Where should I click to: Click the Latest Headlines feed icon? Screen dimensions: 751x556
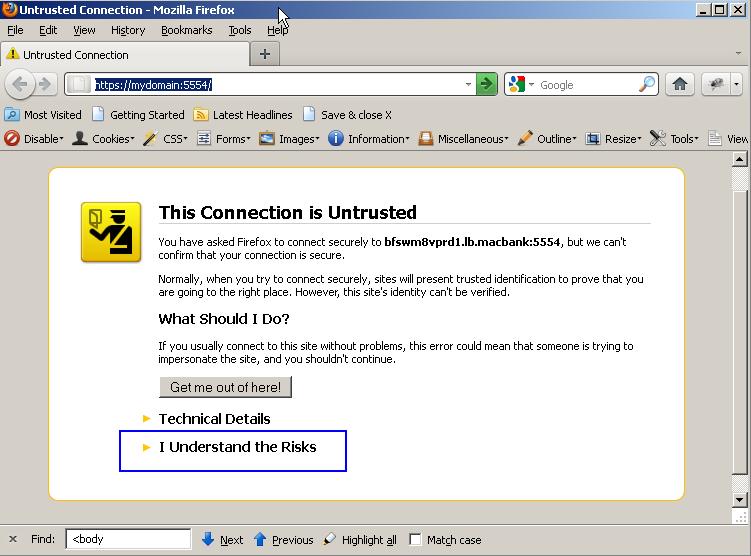201,114
